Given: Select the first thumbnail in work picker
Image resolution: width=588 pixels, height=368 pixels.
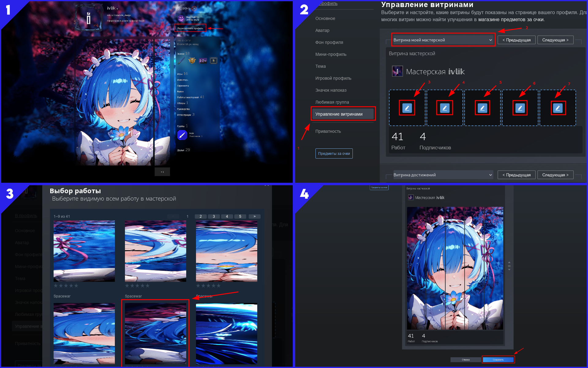Looking at the screenshot, I should (84, 251).
